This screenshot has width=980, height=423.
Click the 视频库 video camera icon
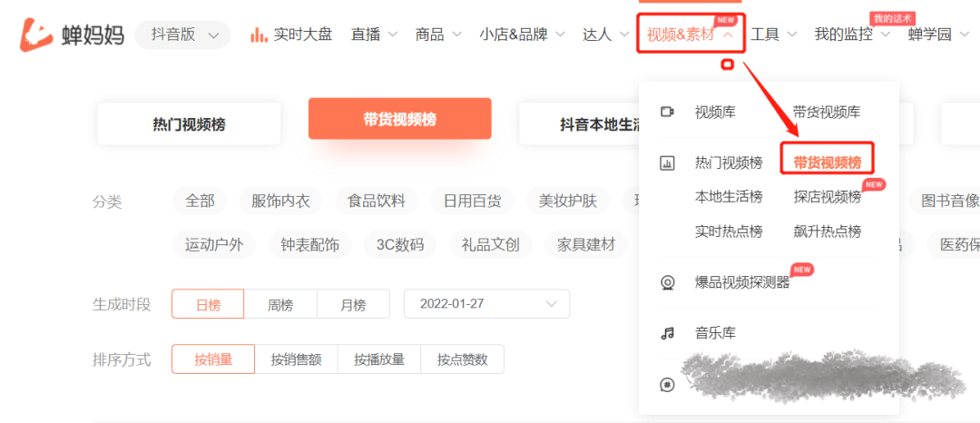pyautogui.click(x=668, y=112)
